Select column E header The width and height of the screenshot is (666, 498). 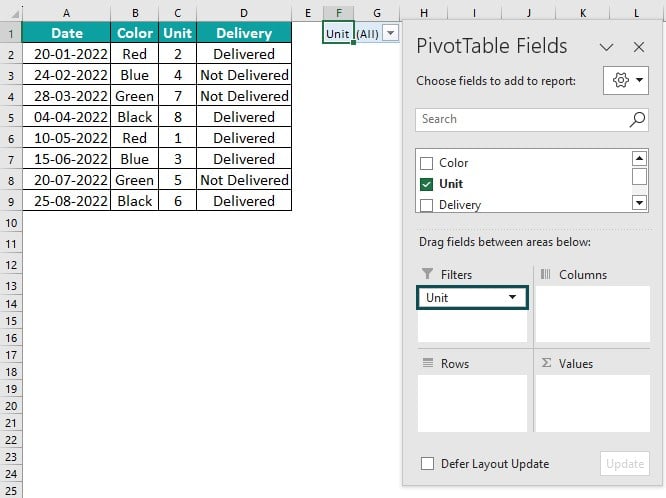pyautogui.click(x=308, y=13)
